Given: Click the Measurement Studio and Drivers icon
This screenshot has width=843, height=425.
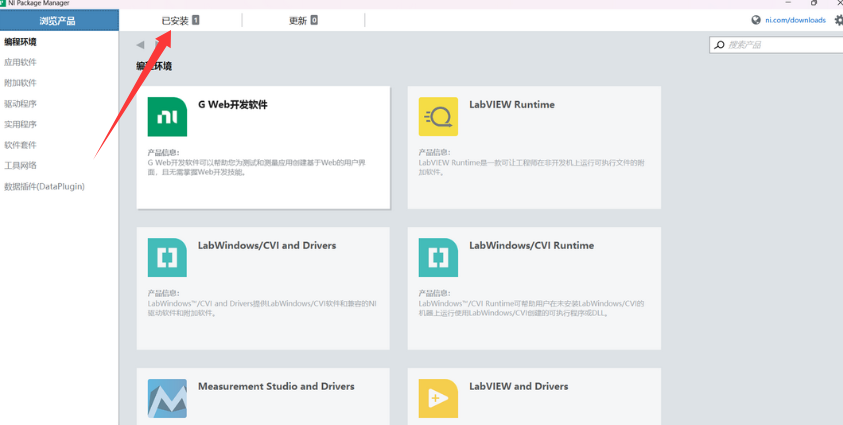Looking at the screenshot, I should click(x=167, y=398).
